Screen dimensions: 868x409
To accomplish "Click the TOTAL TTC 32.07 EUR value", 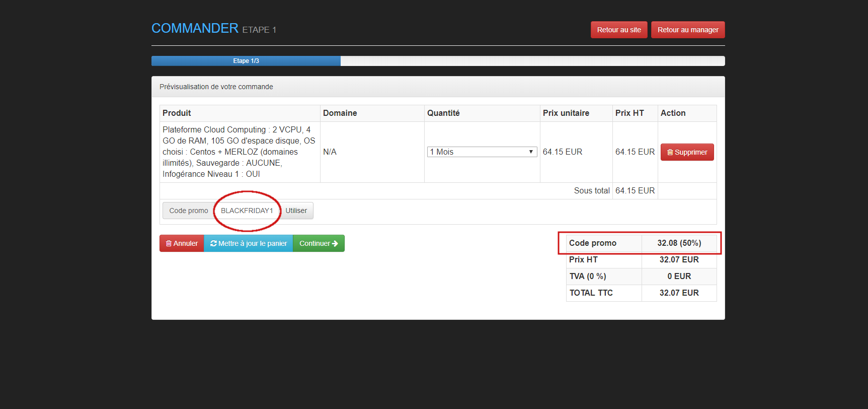I will (x=679, y=293).
